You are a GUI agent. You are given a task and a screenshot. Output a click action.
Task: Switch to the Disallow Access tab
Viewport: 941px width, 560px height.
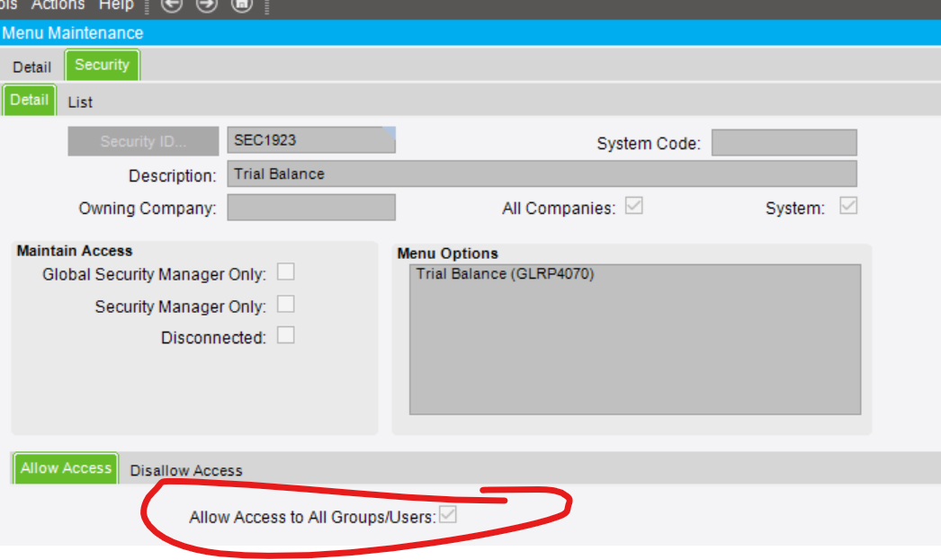[186, 470]
